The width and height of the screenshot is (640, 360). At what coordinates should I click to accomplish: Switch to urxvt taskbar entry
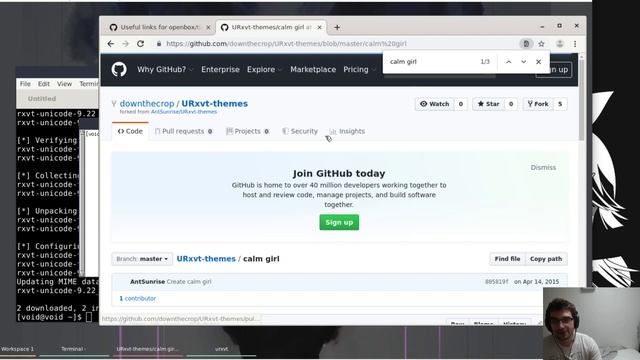click(x=222, y=349)
